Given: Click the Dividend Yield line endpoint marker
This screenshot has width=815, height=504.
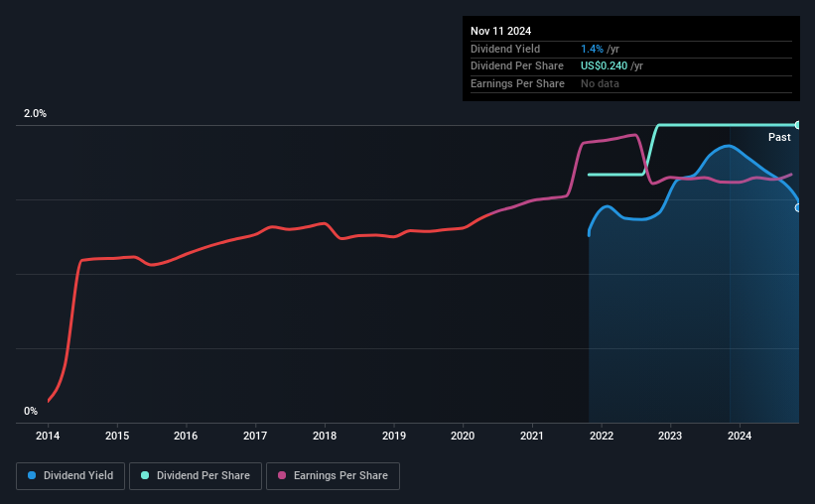Looking at the screenshot, I should click(x=798, y=207).
